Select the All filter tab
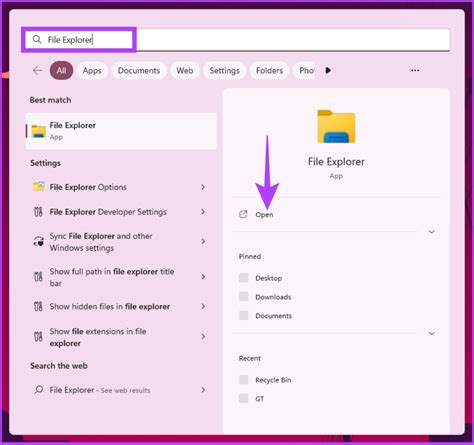 (61, 70)
